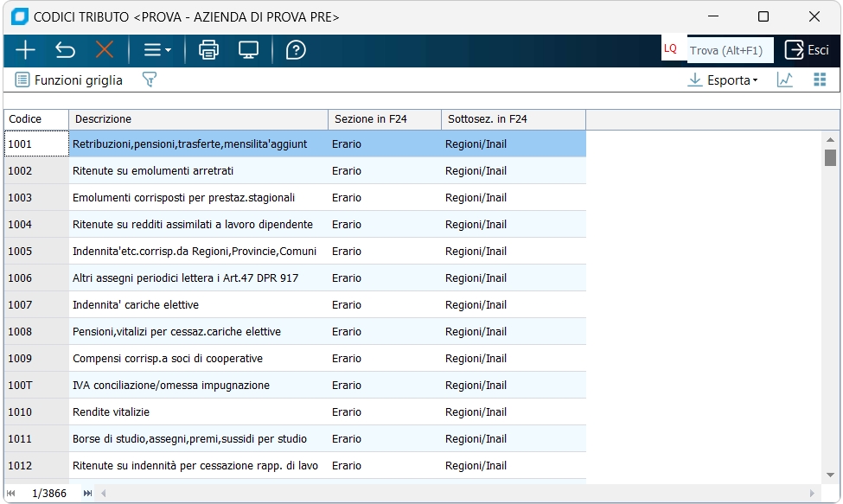Click the Esci exit button
Viewport: 843px width, 504px height.
[x=806, y=50]
